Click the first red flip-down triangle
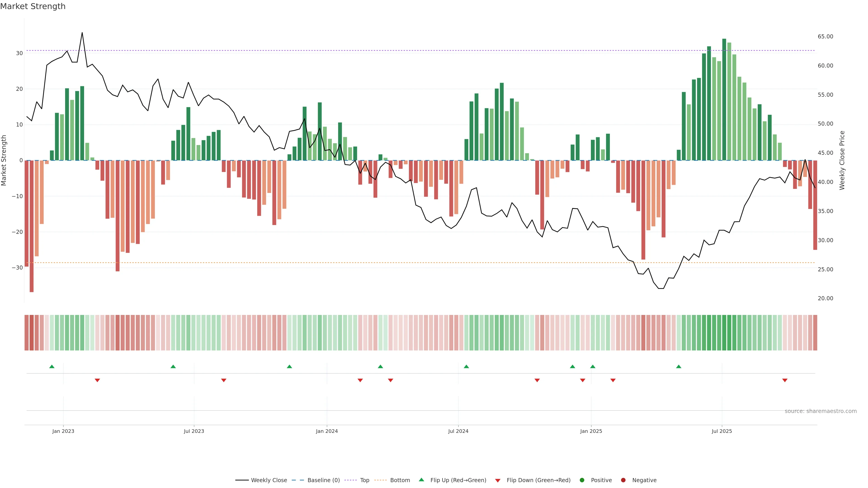This screenshot has width=868, height=488. [x=97, y=380]
